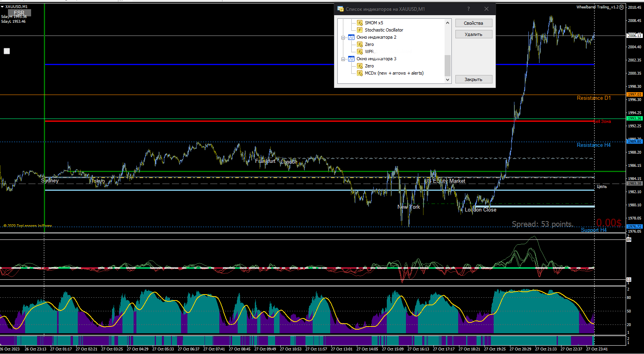Click the Окно индикатора 2 window icon
The height and width of the screenshot is (354, 644).
351,37
